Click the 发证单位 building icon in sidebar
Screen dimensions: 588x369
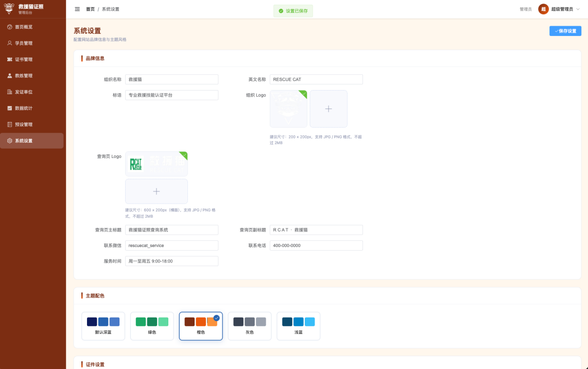pyautogui.click(x=10, y=92)
